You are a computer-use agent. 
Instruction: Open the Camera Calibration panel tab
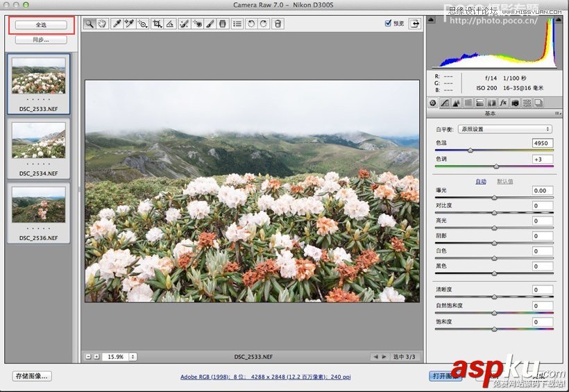515,103
